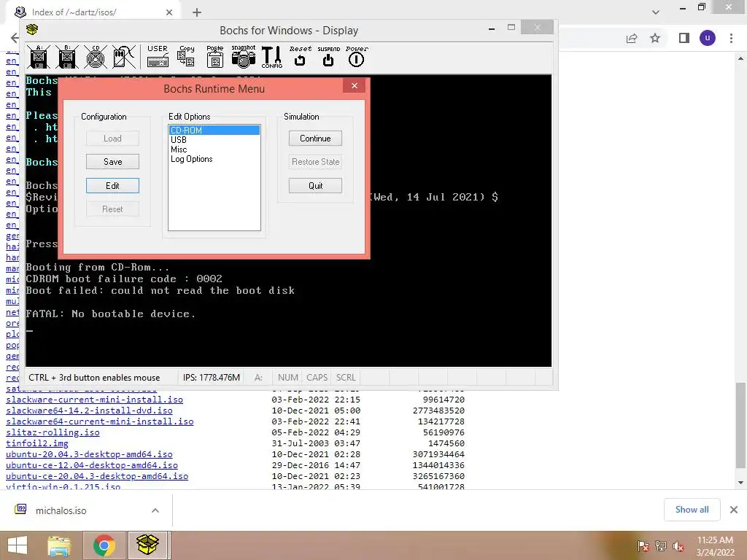This screenshot has height=560, width=747.
Task: Click the Bochs window title bar logo
Action: pyautogui.click(x=32, y=29)
